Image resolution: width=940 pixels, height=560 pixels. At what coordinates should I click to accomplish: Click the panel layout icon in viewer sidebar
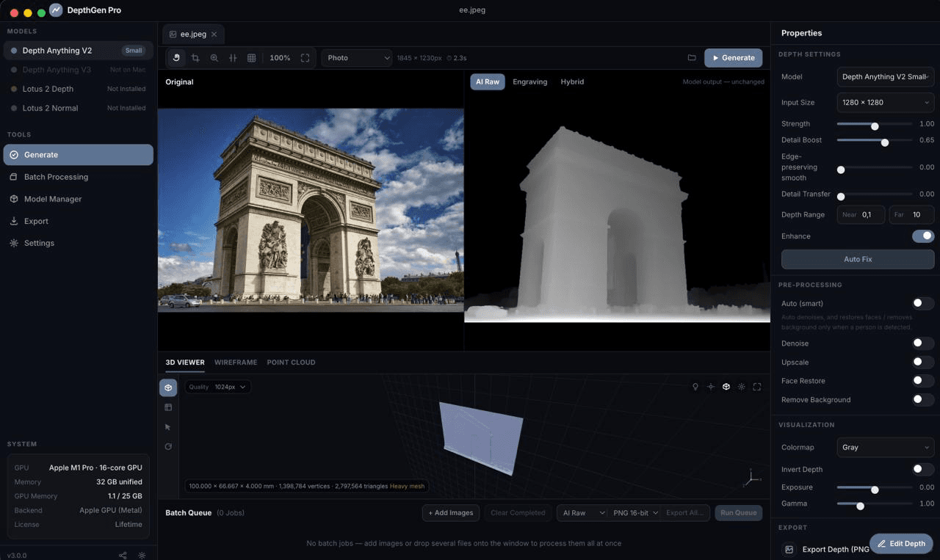click(168, 407)
